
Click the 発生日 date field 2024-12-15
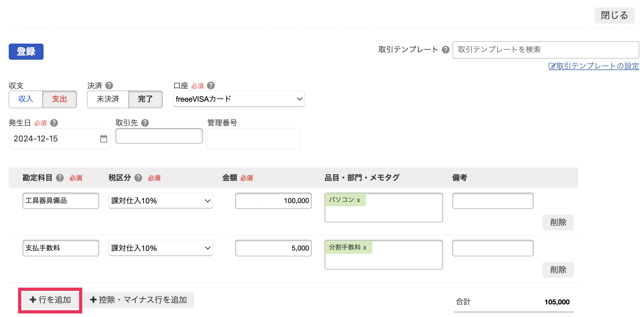60,139
